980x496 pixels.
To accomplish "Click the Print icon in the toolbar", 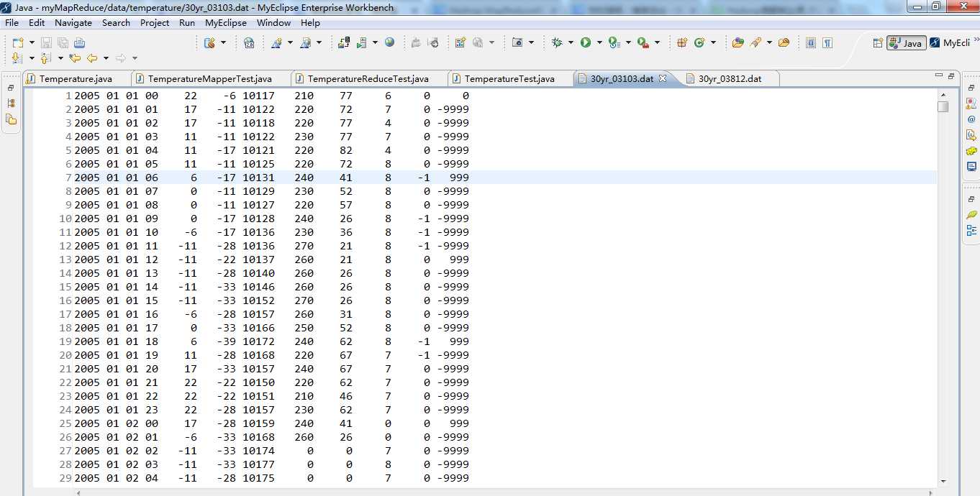I will tap(79, 42).
